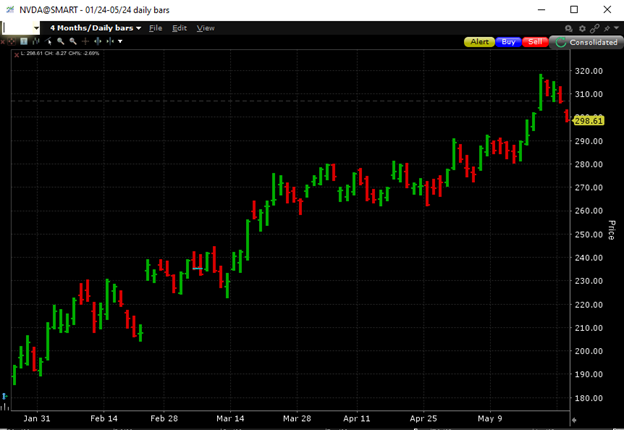Maximize the NVDA chart window
This screenshot has width=624, height=430.
(574, 9)
